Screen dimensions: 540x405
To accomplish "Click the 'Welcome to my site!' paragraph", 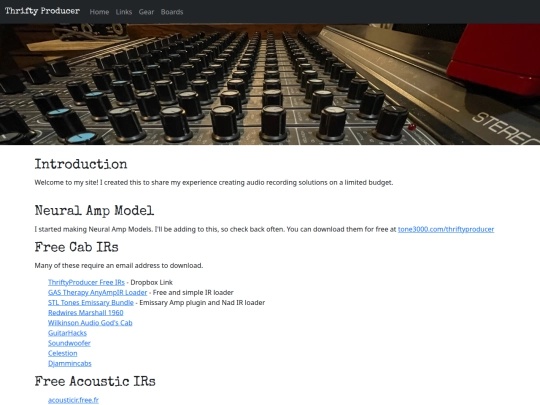I will coord(214,183).
